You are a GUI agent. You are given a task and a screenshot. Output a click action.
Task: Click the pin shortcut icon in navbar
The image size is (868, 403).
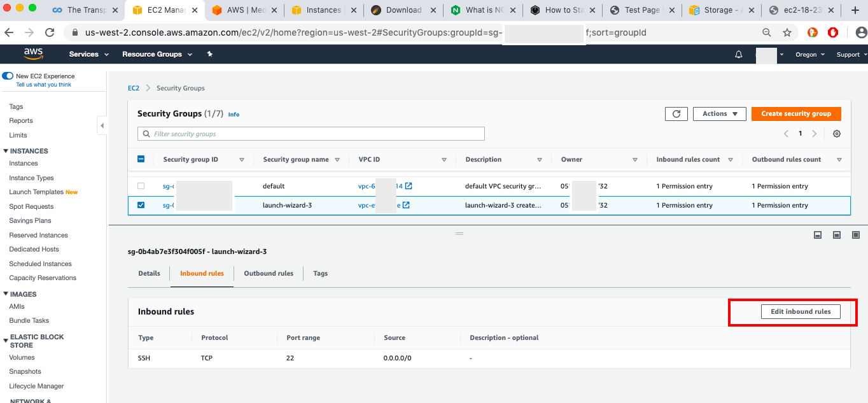coord(210,54)
